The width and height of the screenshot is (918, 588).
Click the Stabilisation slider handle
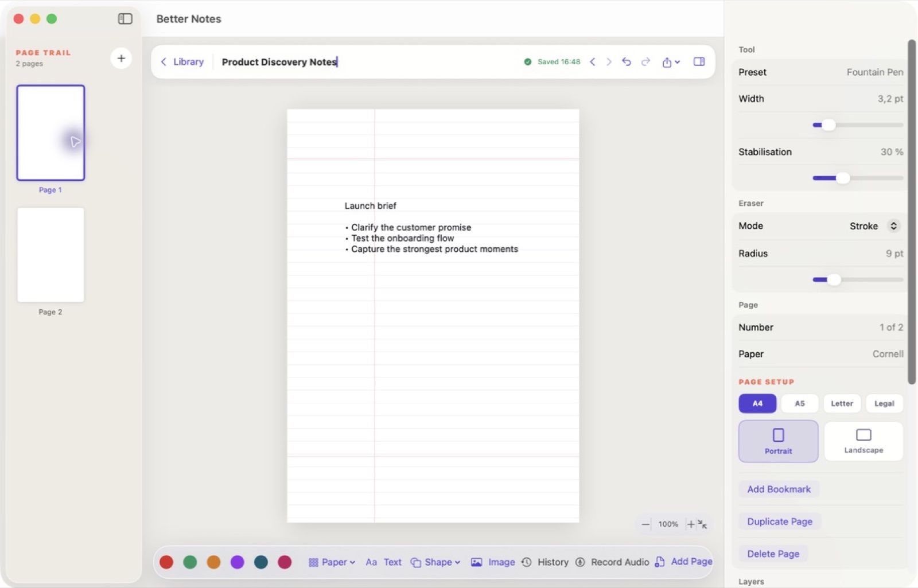(842, 178)
